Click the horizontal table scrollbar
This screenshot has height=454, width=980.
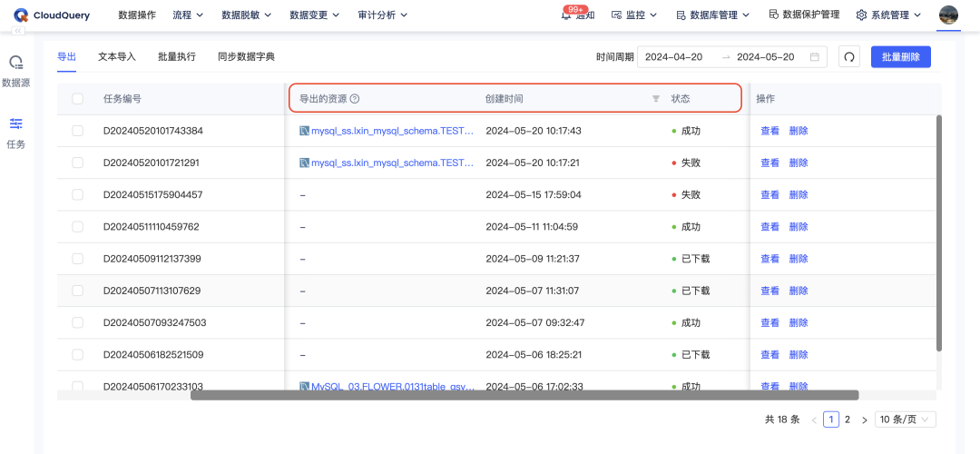[x=524, y=395]
